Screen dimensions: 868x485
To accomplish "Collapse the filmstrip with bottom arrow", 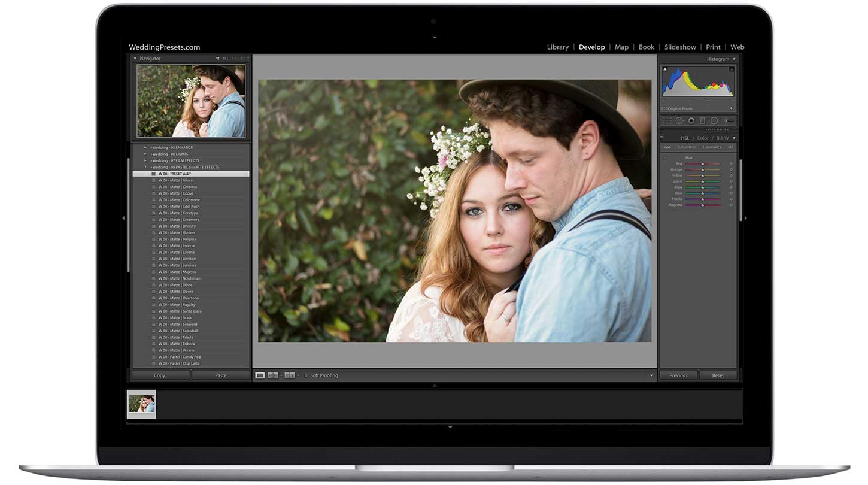I will point(450,427).
